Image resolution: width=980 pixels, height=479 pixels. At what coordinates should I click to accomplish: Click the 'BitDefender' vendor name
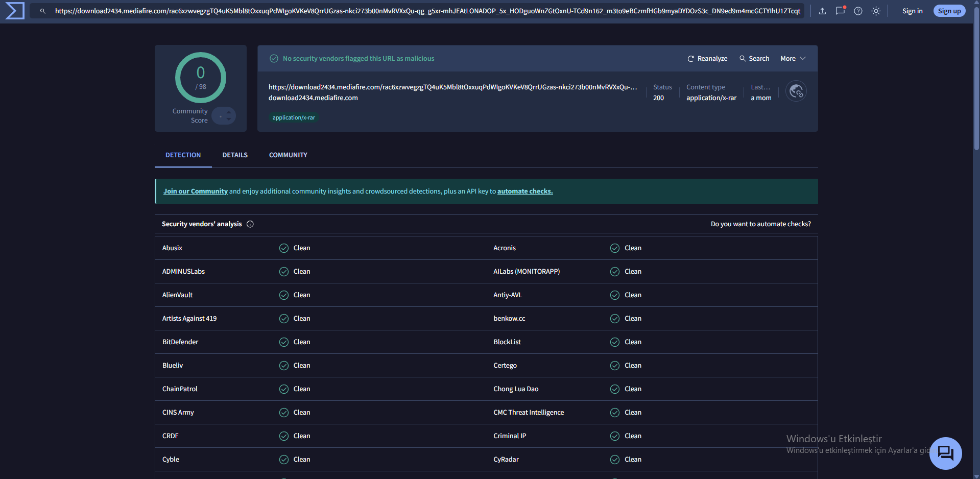pos(180,342)
